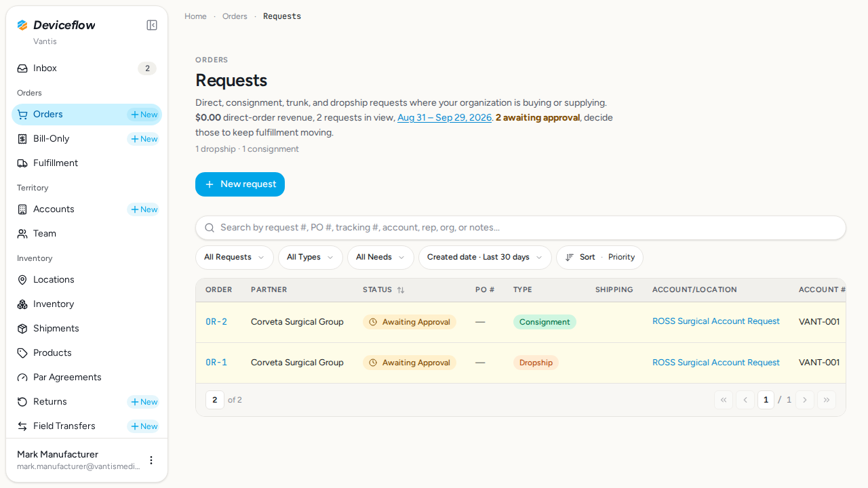Click the Home breadcrumb
Viewport: 868px width, 488px height.
click(x=195, y=16)
